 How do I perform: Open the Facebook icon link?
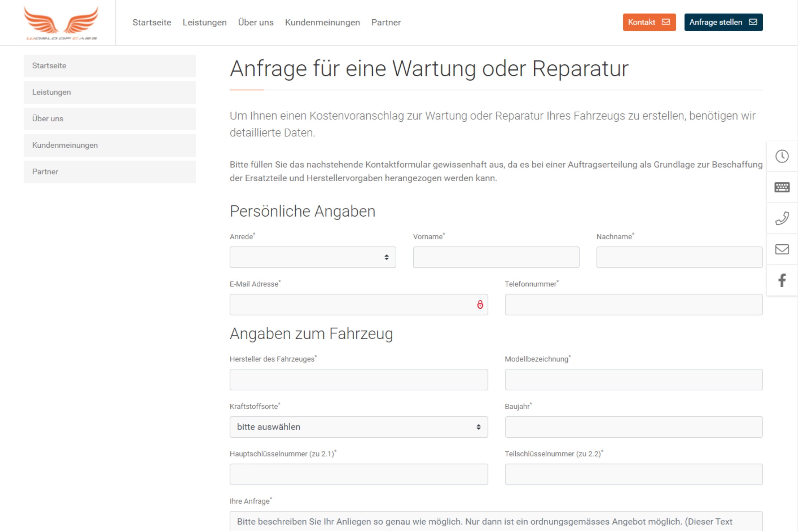[782, 280]
